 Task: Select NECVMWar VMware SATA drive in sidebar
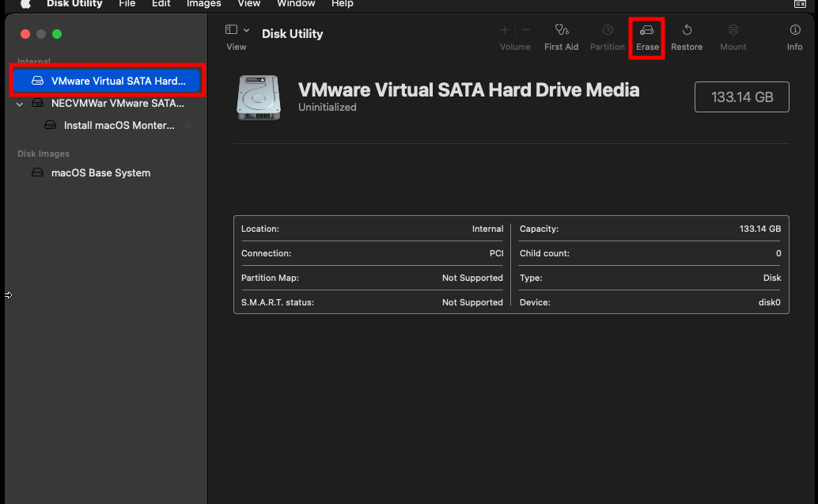tap(107, 104)
